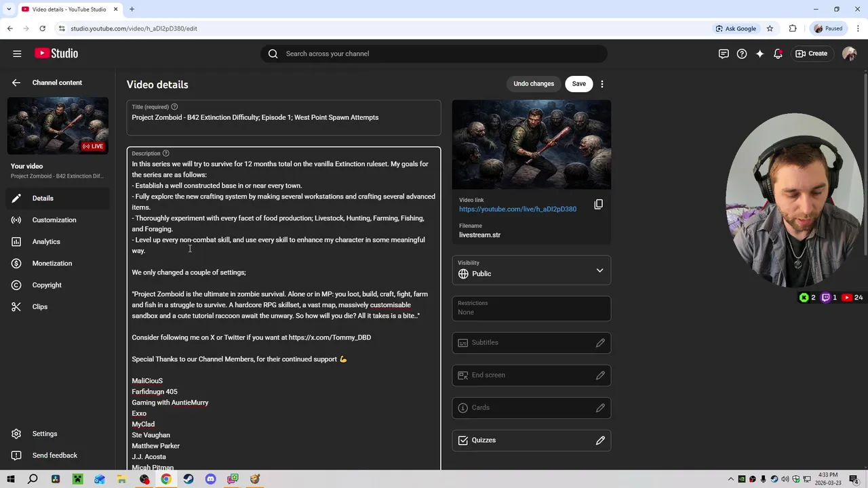Open Chrome tab search dropdown
The height and width of the screenshot is (488, 868).
[x=9, y=9]
